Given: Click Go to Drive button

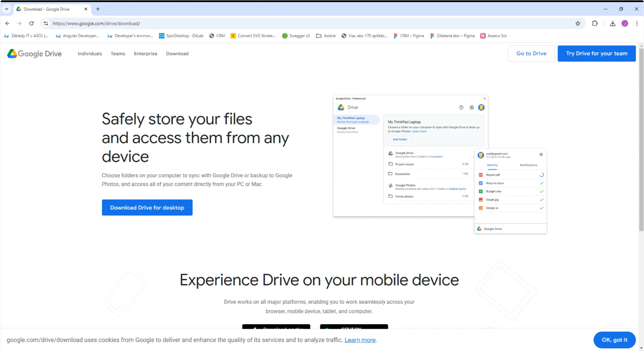Looking at the screenshot, I should coord(531,53).
